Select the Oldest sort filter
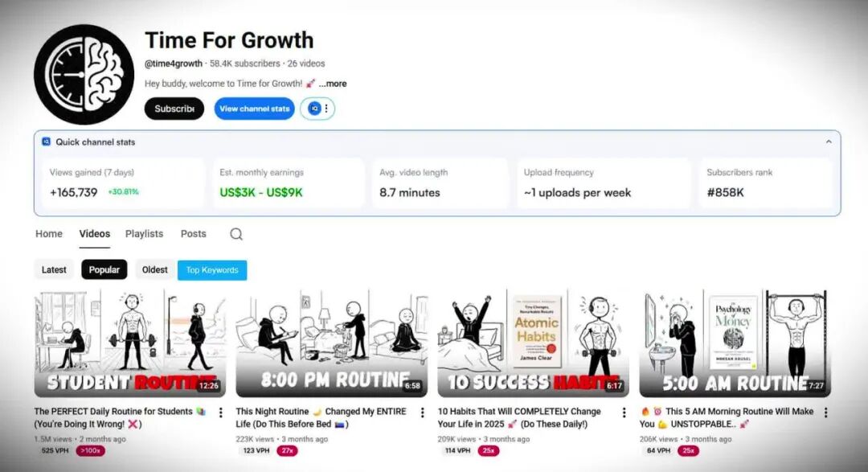The image size is (868, 472). pyautogui.click(x=154, y=270)
